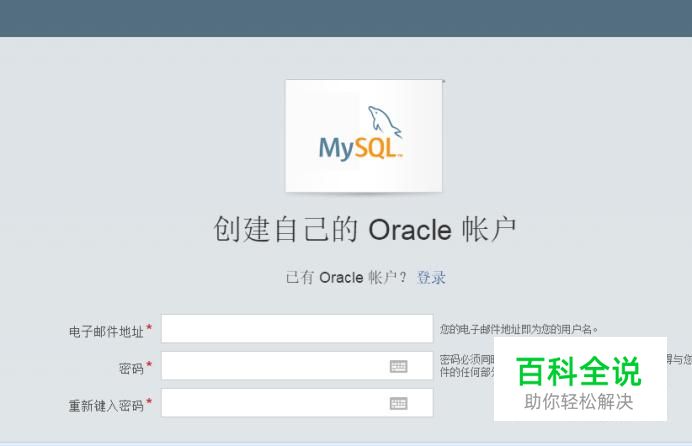692x446 pixels.
Task: Select the 重新键入密码 field label
Action: (106, 405)
